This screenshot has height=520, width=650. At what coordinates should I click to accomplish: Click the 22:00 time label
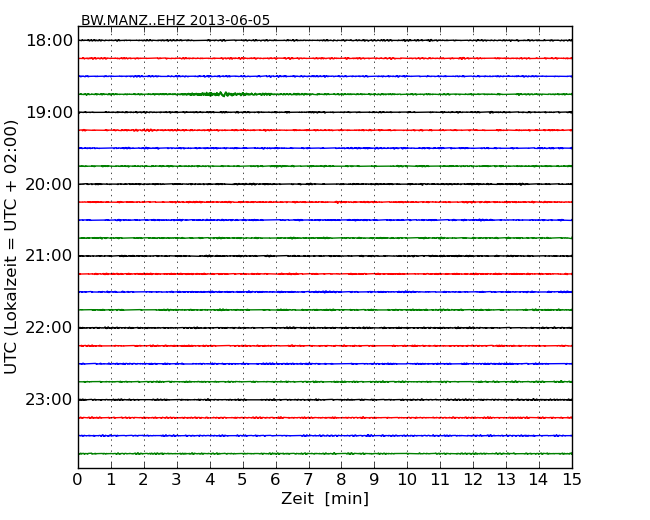49,328
